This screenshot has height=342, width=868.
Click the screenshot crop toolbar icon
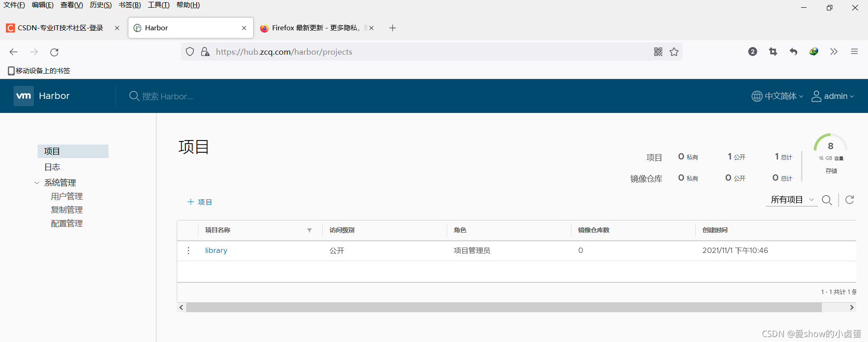coord(773,52)
